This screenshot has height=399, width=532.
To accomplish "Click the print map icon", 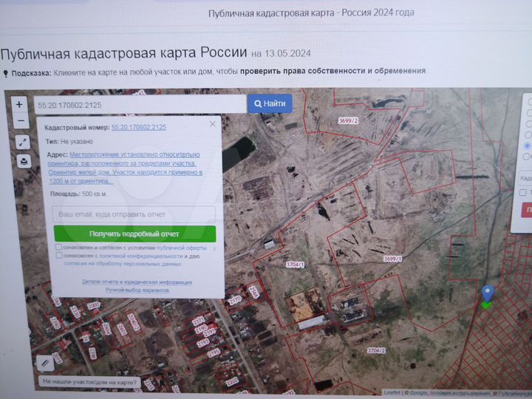I will coord(24,160).
